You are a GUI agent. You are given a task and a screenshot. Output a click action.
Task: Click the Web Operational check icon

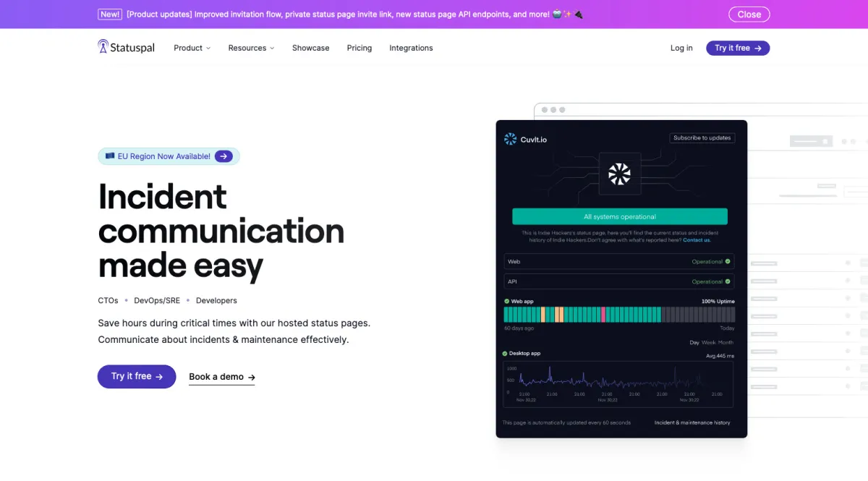[x=728, y=261]
